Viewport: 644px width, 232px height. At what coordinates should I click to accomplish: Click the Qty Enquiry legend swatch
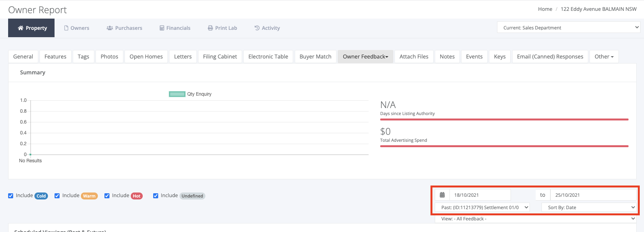pyautogui.click(x=177, y=94)
